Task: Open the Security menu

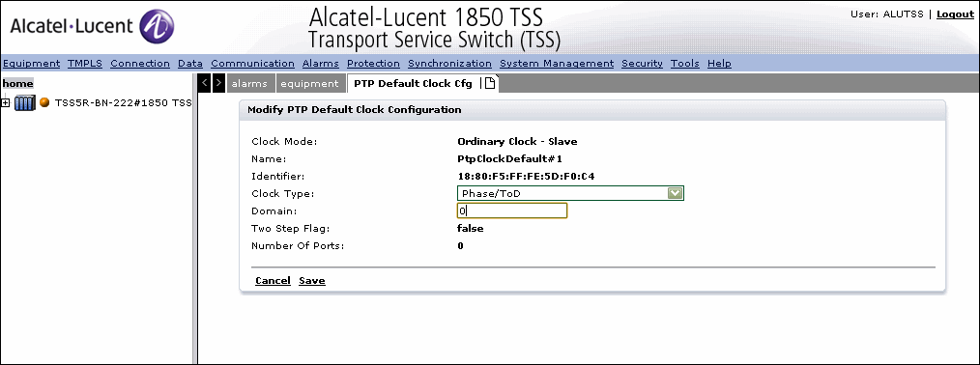Action: tap(642, 63)
